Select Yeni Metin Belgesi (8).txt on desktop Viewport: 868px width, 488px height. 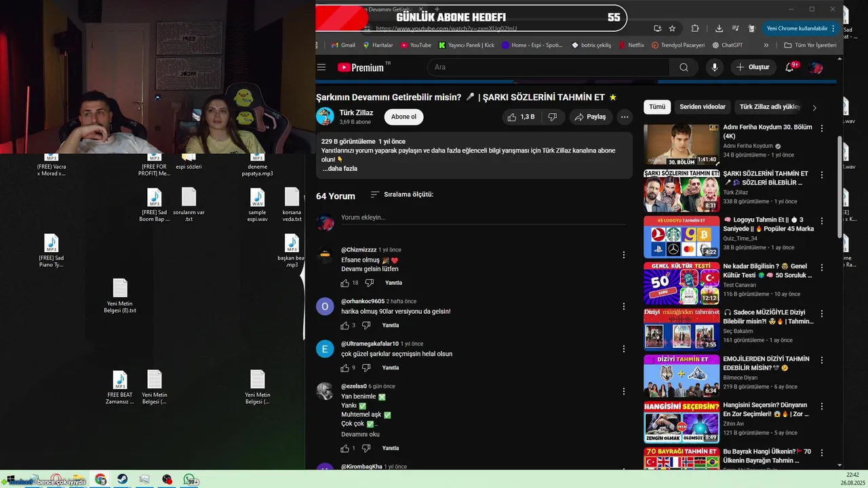120,296
